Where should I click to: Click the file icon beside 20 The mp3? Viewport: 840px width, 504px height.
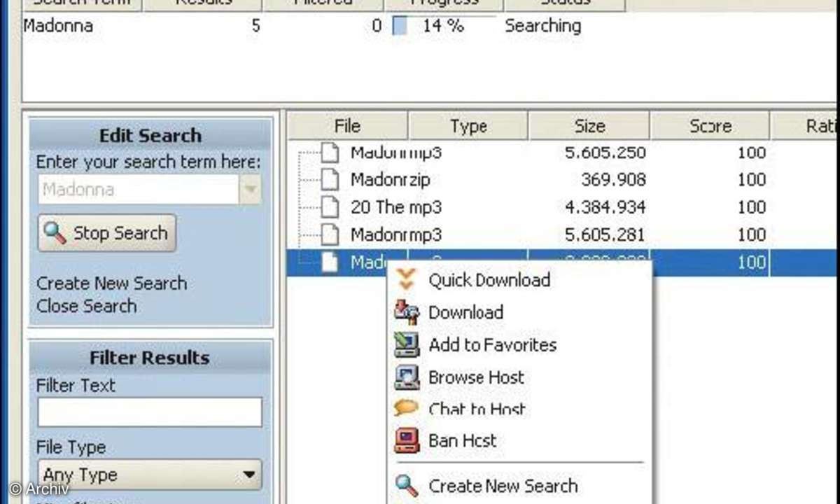click(330, 207)
